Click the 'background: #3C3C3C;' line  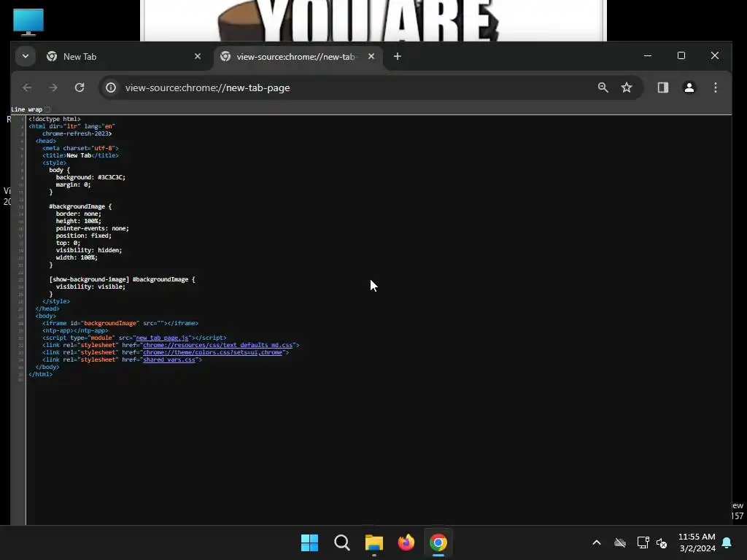pyautogui.click(x=90, y=177)
